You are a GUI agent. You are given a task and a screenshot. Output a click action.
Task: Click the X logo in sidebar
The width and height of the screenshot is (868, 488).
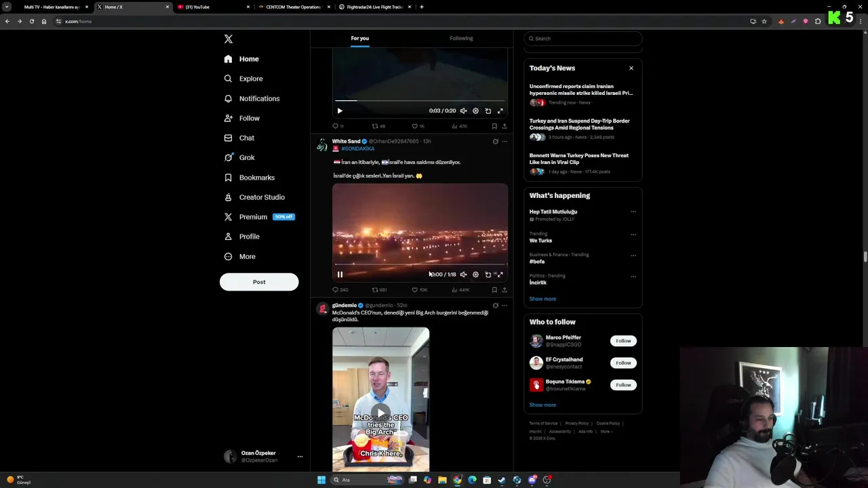[229, 39]
